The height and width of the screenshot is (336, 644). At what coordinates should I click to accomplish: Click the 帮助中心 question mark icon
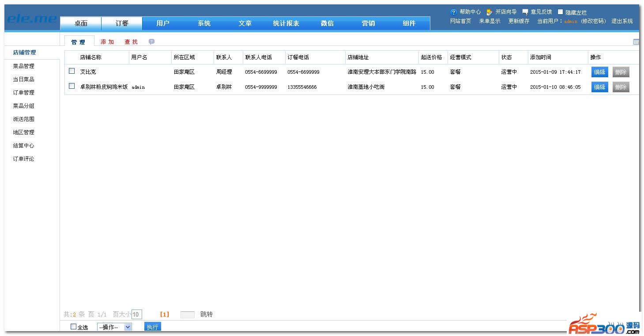coord(453,12)
